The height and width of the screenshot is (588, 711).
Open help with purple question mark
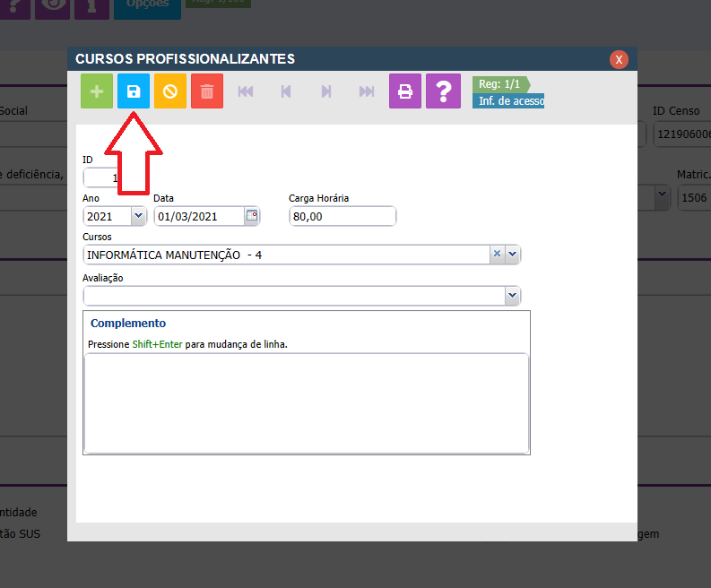(443, 91)
